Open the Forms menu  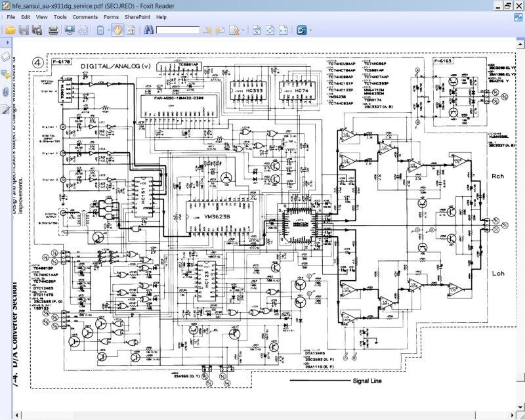(x=111, y=17)
